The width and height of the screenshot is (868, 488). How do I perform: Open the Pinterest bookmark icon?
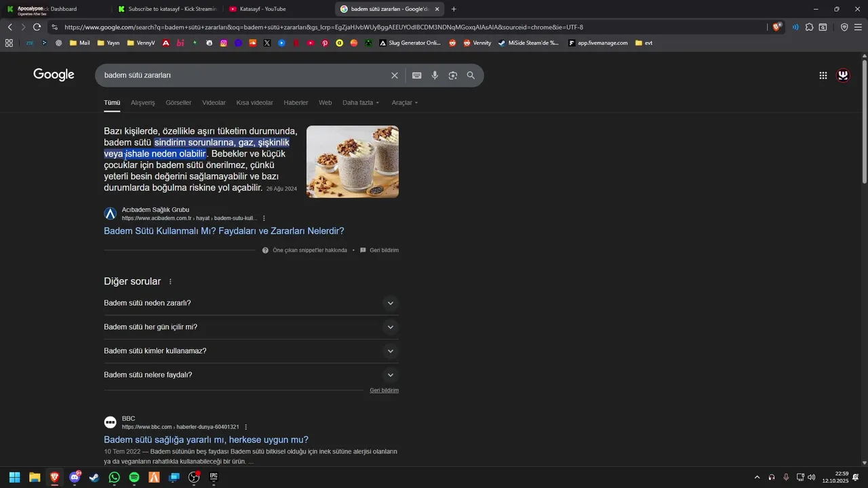coord(325,43)
